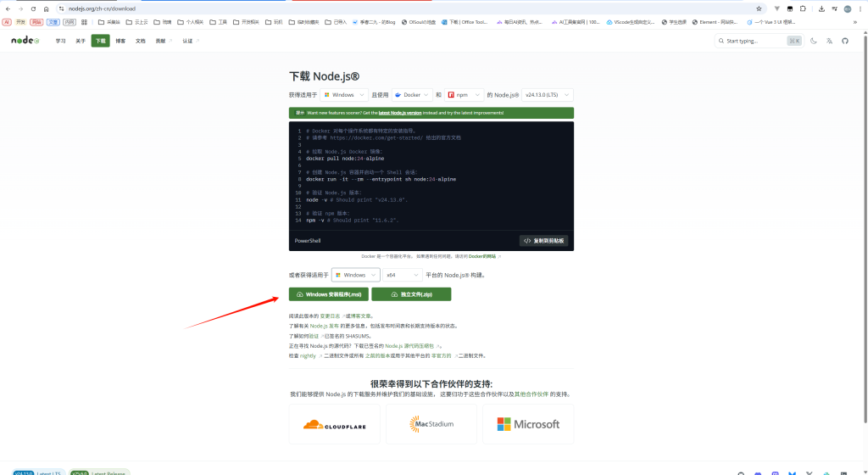Viewport: 868px width, 475px height.
Task: Reload the page with refresh icon
Action: click(33, 8)
